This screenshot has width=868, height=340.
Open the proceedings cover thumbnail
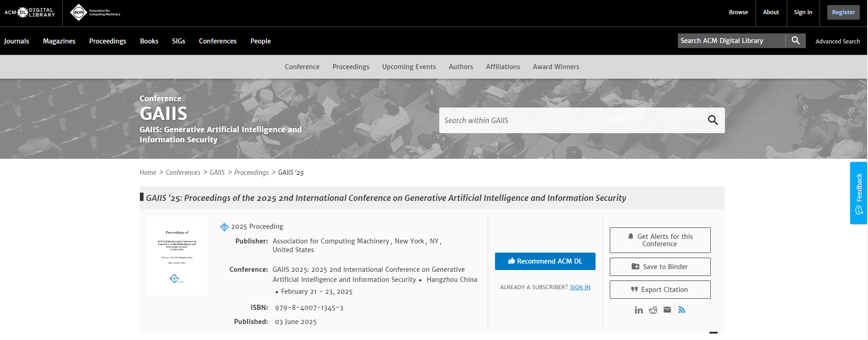click(177, 256)
